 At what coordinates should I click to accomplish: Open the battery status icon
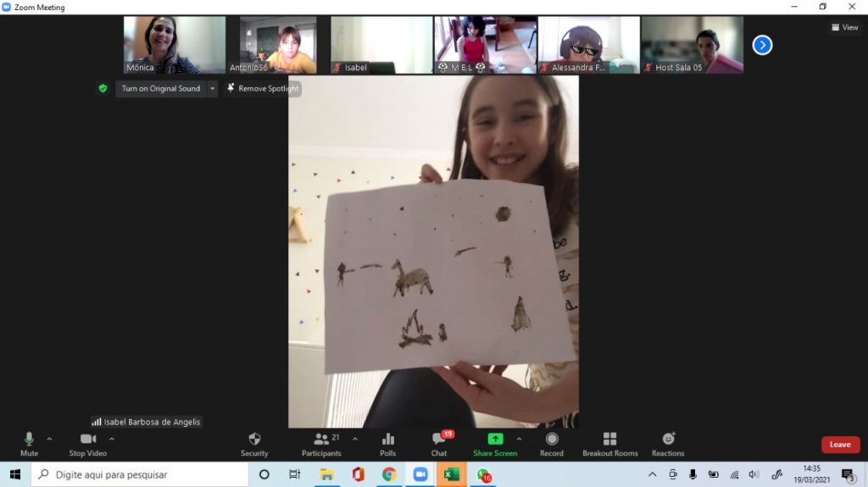click(713, 475)
